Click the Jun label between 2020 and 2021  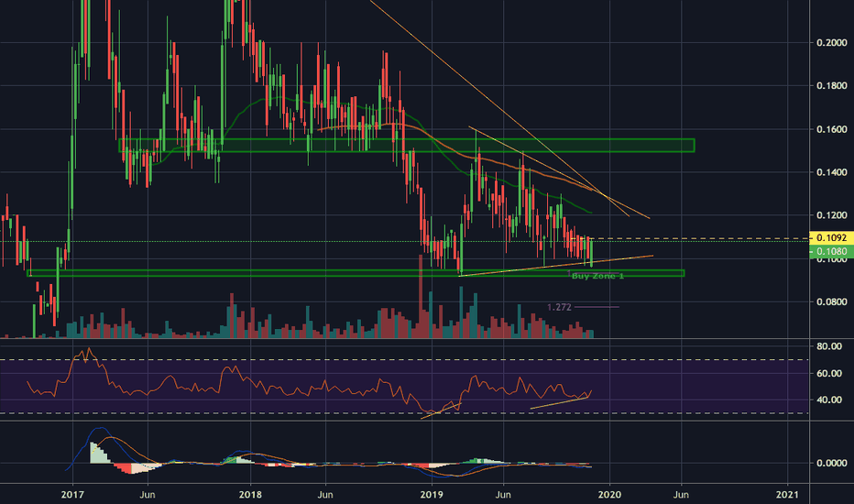coord(681,495)
